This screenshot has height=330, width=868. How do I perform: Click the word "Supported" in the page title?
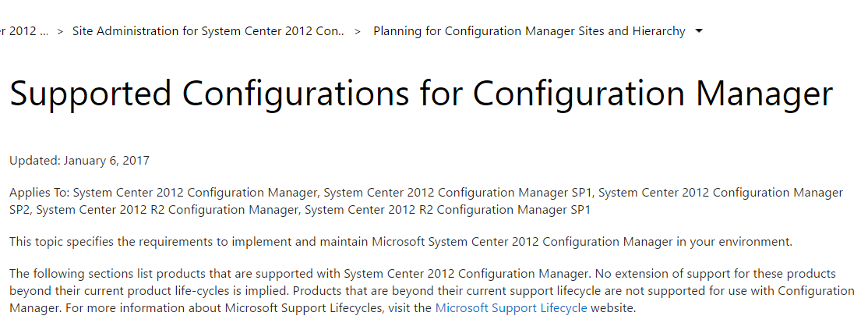[90, 94]
